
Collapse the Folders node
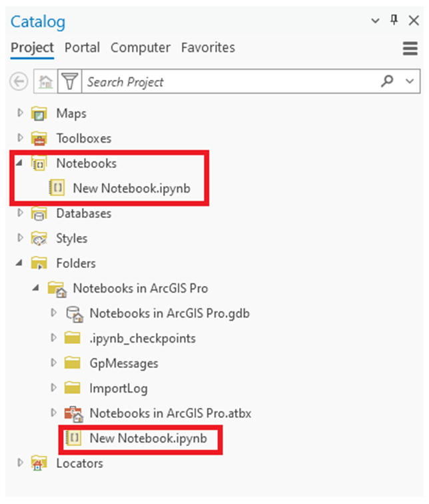[x=19, y=263]
